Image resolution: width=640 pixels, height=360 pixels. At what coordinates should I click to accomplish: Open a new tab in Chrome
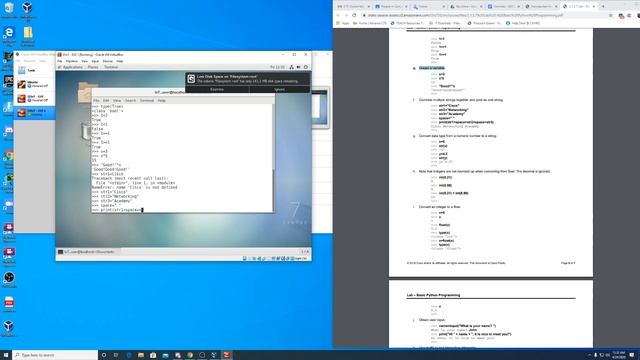point(603,7)
